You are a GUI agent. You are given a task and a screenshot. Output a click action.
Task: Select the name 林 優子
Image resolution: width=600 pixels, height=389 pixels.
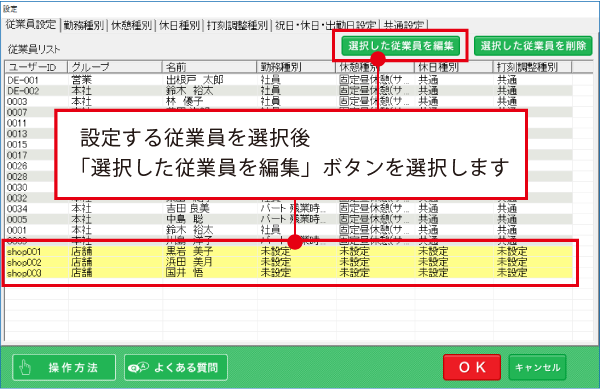pyautogui.click(x=184, y=101)
